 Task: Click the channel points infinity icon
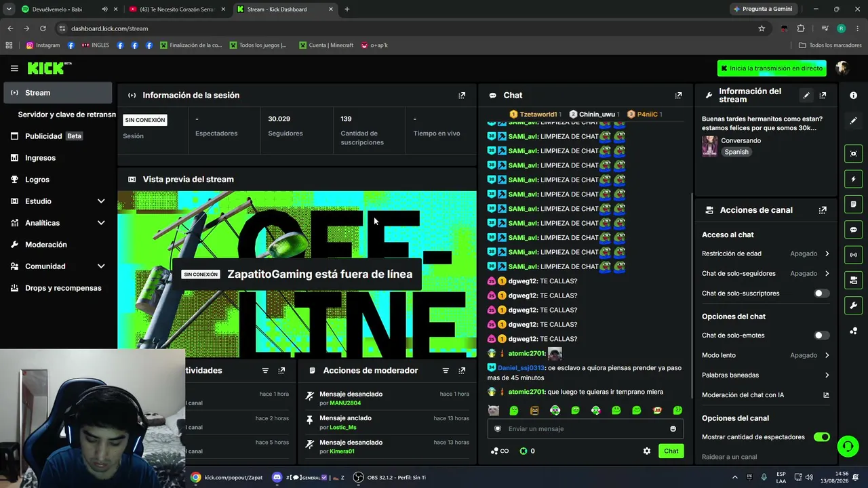pos(500,451)
